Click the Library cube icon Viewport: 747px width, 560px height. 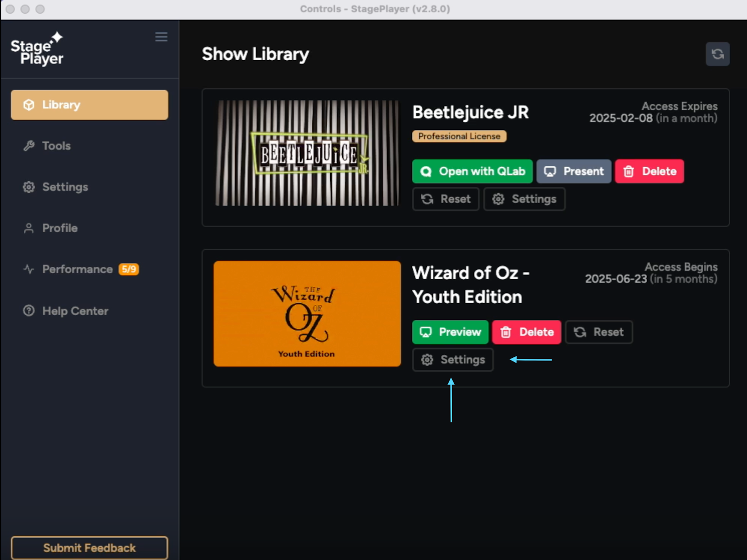coord(29,105)
